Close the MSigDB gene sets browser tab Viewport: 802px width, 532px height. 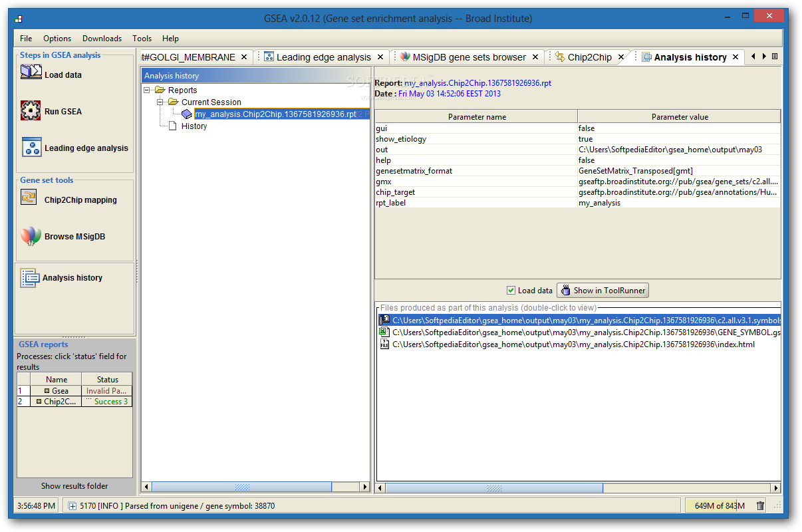click(x=535, y=57)
